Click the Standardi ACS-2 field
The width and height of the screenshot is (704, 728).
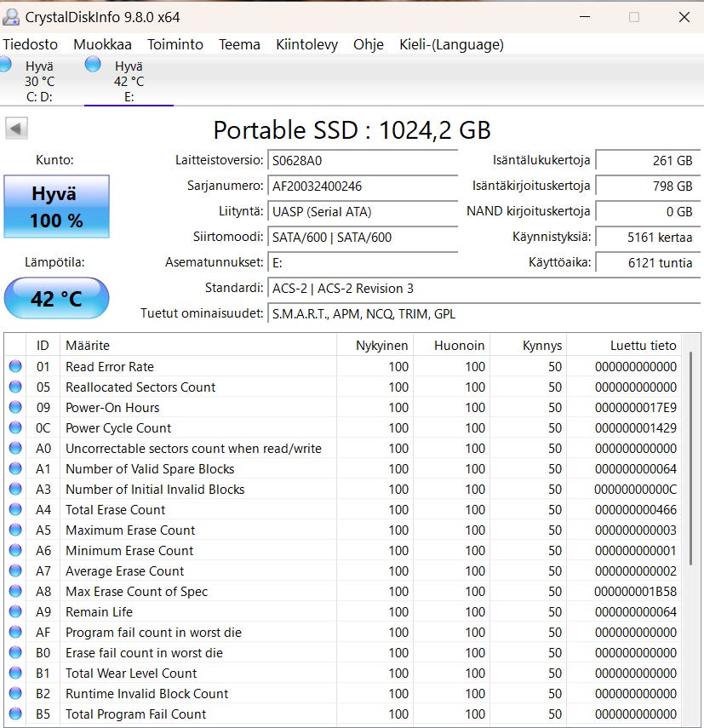(484, 289)
